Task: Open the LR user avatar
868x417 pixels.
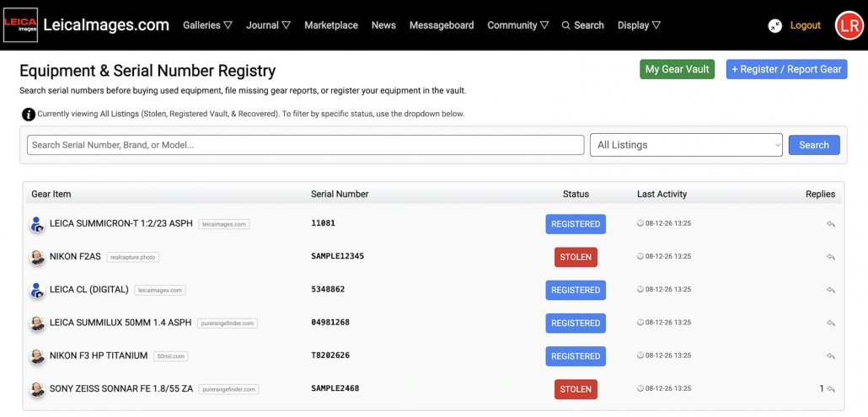Action: tap(849, 25)
